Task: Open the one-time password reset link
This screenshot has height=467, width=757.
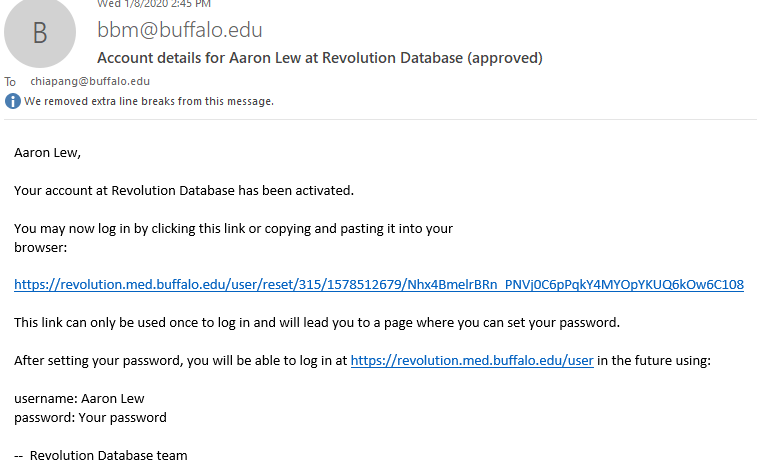Action: click(x=378, y=284)
